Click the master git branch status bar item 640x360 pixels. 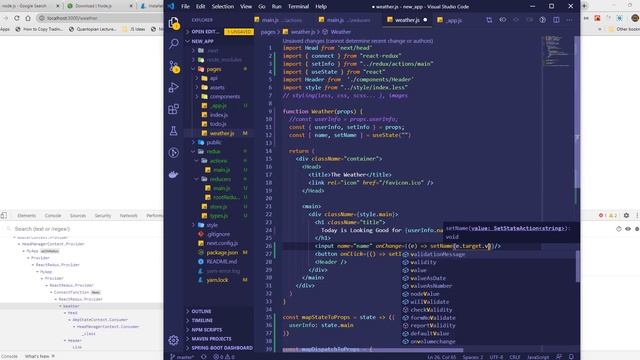point(182,357)
